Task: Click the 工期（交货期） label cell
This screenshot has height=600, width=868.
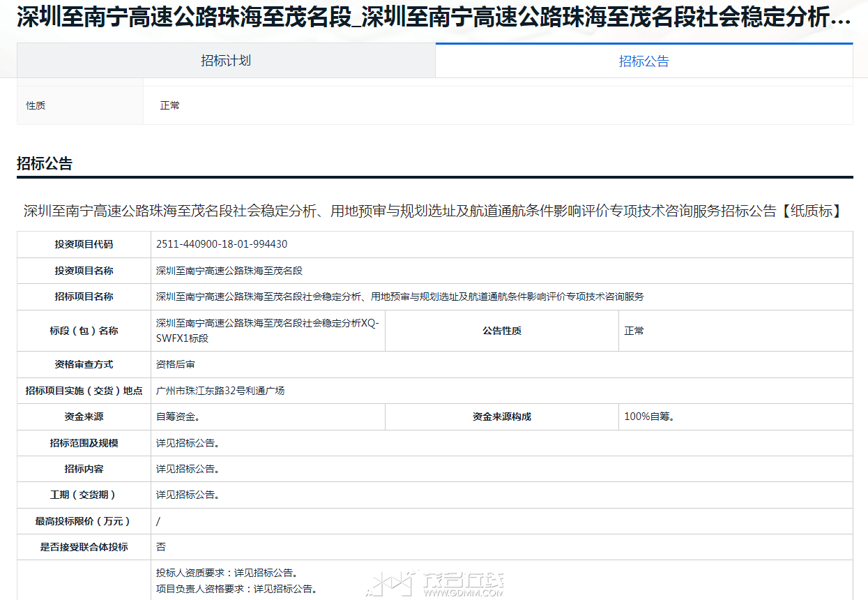Action: coord(84,495)
